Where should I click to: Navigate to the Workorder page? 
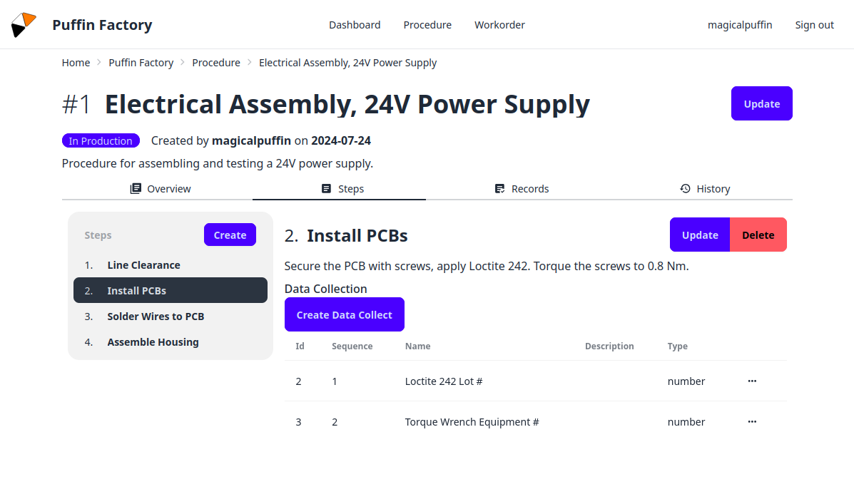[x=499, y=24]
